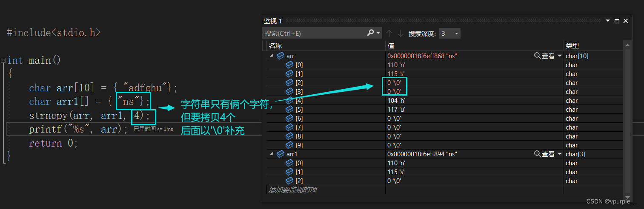Click the 已用时间 <= 1ms perf tip
Image resolution: width=644 pixels, height=209 pixels.
click(x=153, y=129)
